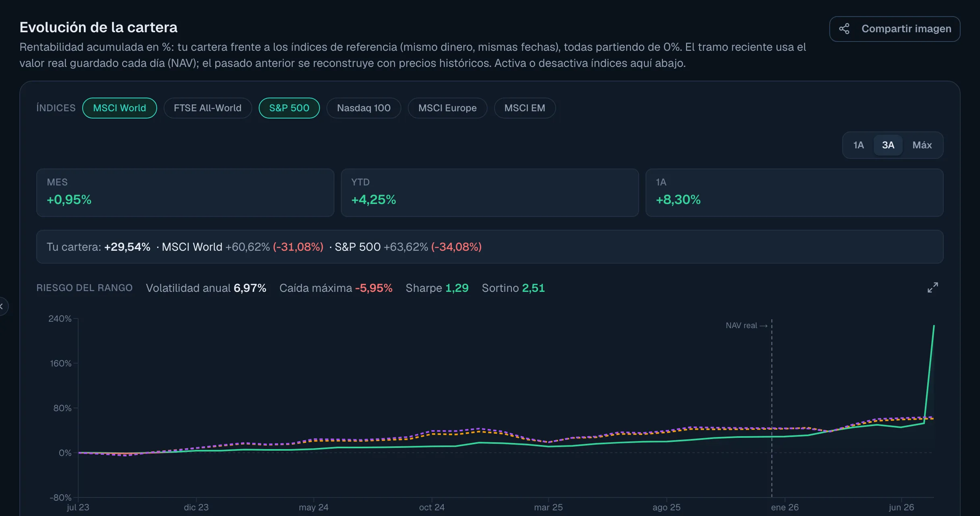Click the 240% y-axis label
This screenshot has height=516, width=980.
(60, 318)
